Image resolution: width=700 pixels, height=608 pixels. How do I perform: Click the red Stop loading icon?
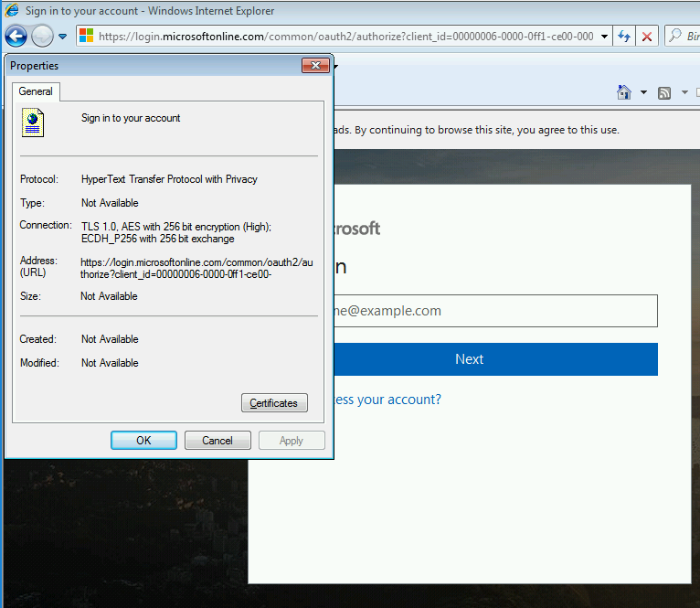(x=646, y=37)
